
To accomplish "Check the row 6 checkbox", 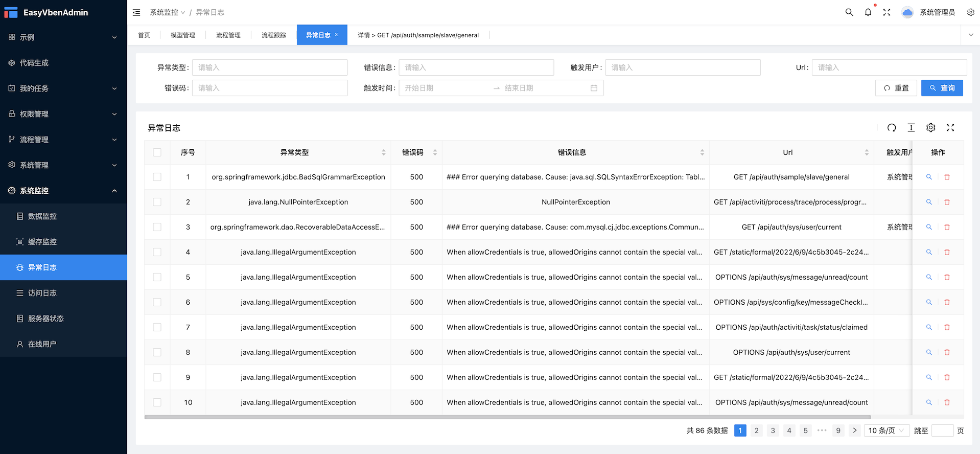I will 157,302.
